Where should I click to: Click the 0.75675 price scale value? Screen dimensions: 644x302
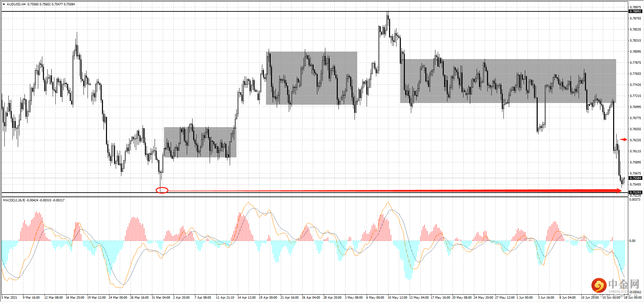pyautogui.click(x=635, y=173)
